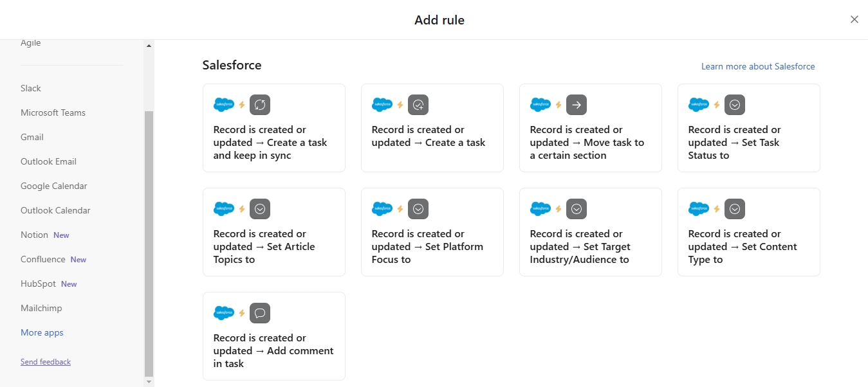Image resolution: width=868 pixels, height=387 pixels.
Task: Click the move-to-section arrow icon
Action: (577, 105)
